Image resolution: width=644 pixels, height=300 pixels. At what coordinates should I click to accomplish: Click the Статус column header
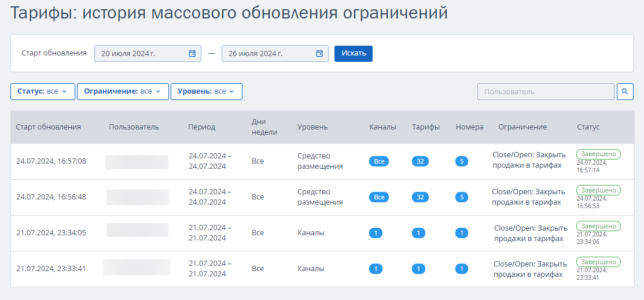click(588, 127)
